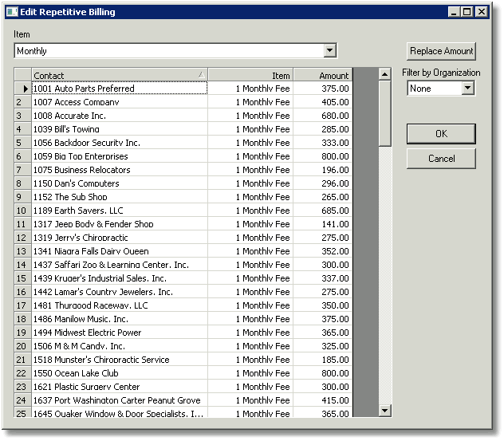Click the scrollbar up arrow
504x441 pixels.
pos(384,74)
